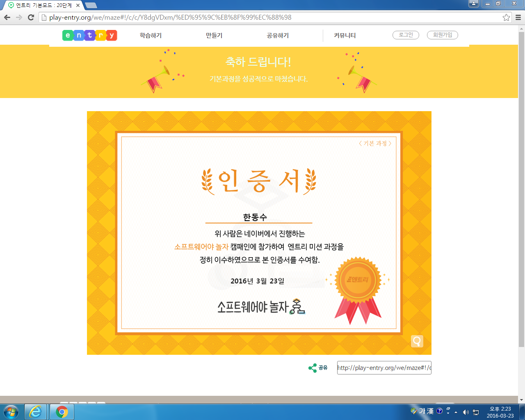The height and width of the screenshot is (420, 525).
Task: Open the 만들기 menu
Action: coord(214,36)
